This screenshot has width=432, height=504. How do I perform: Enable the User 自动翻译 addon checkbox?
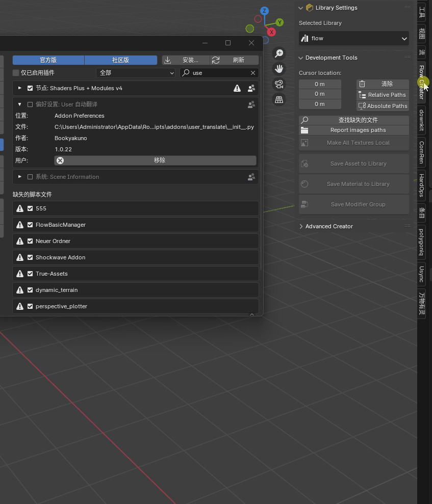click(x=30, y=104)
